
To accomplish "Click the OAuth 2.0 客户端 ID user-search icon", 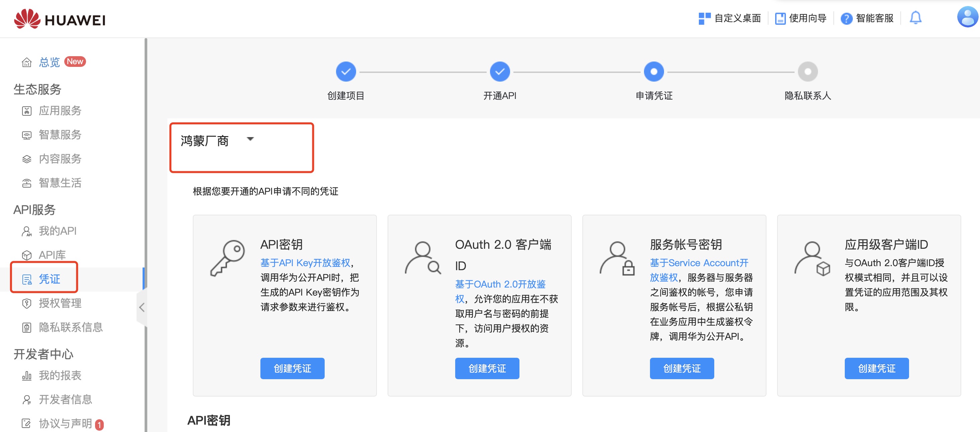I will tap(423, 258).
